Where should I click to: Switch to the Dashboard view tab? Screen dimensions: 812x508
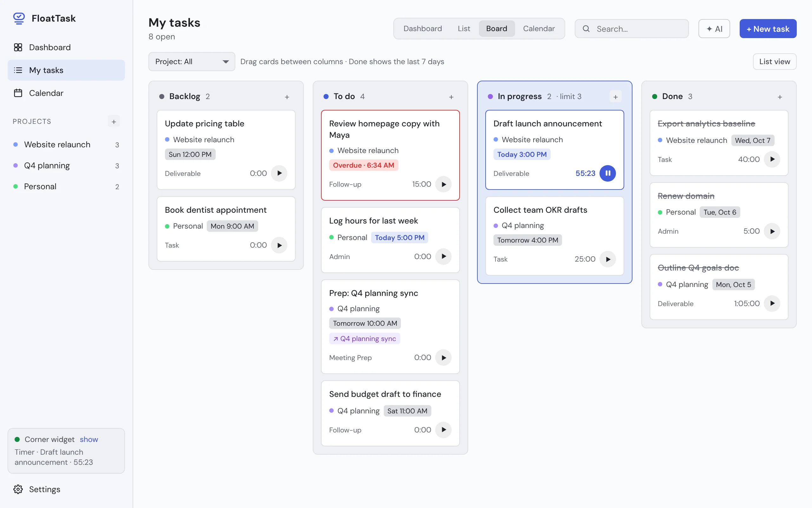(x=422, y=29)
